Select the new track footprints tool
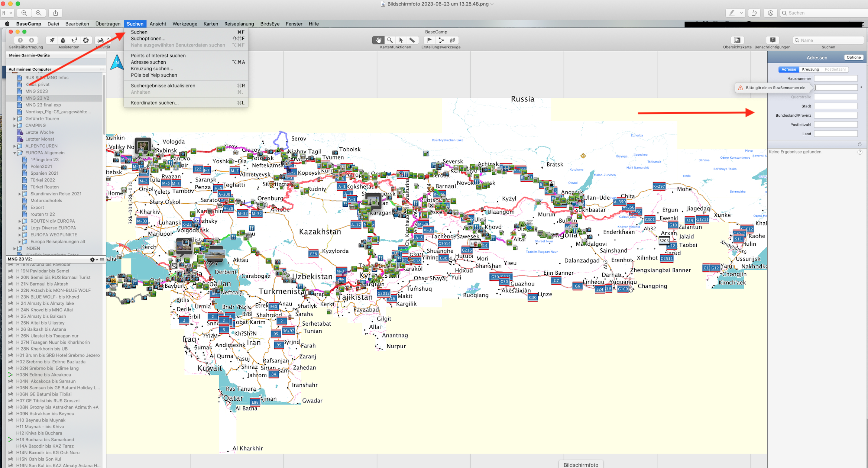Screen dimensions: 868x468 point(452,40)
